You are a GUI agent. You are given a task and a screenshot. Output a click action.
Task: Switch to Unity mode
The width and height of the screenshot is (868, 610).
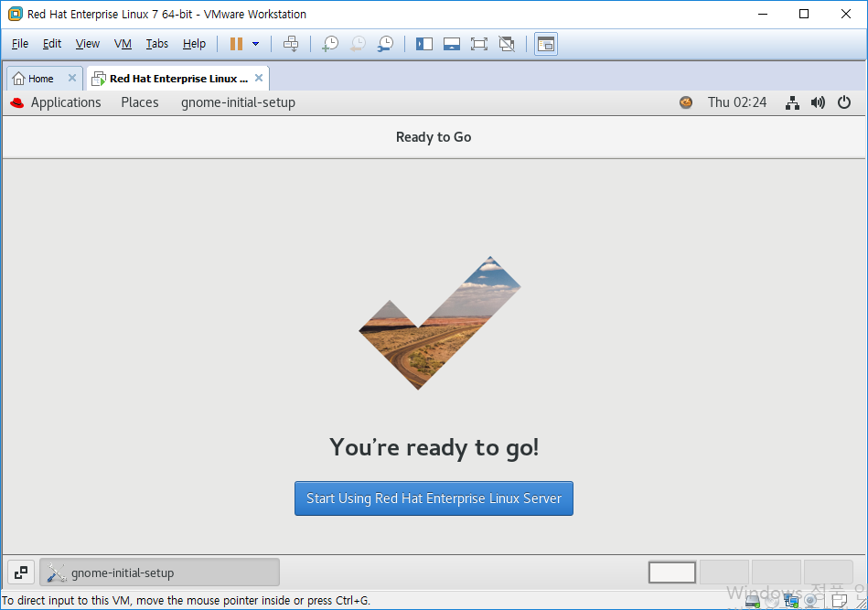coord(507,44)
